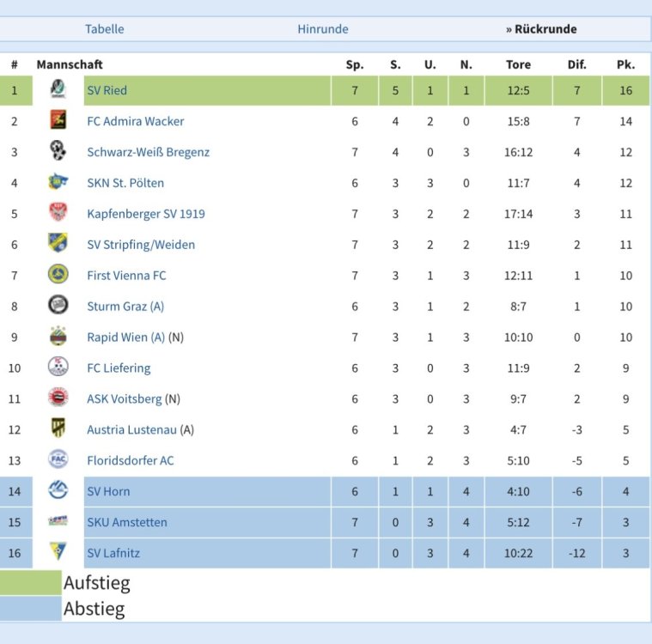Screen dimensions: 652x644
Task: Open the Sturm Graz (A) team link
Action: [x=125, y=307]
